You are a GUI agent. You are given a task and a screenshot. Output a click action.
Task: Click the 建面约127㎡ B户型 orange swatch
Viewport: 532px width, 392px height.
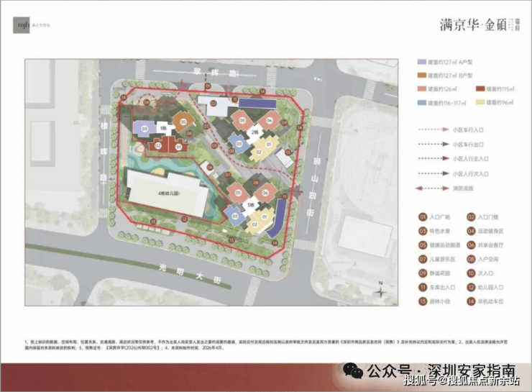point(422,76)
